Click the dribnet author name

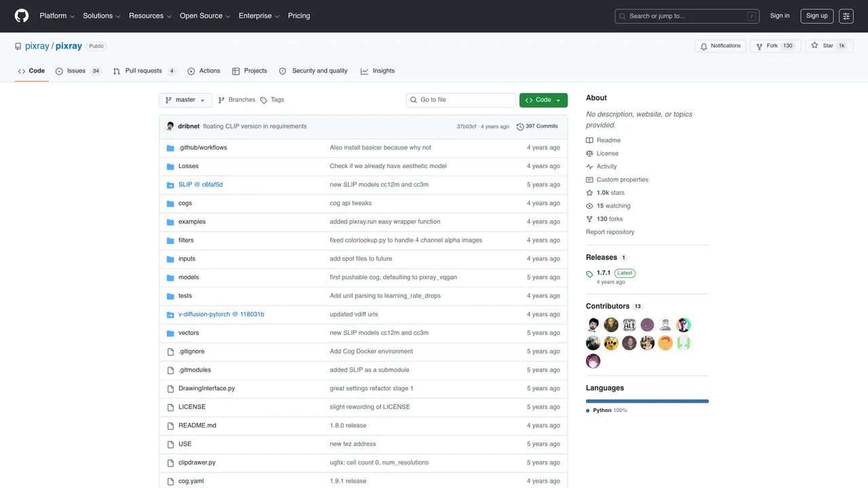tap(189, 127)
